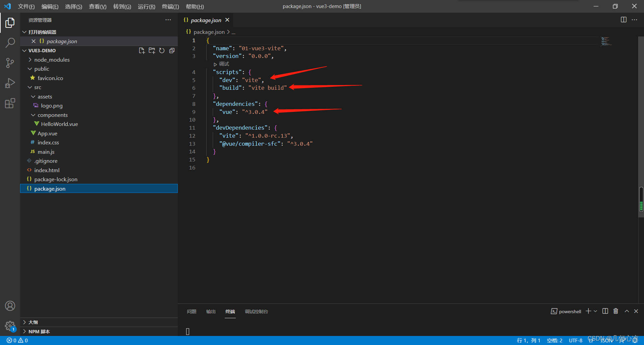This screenshot has height=345, width=644.
Task: Click the editor minimap preview
Action: [x=606, y=42]
